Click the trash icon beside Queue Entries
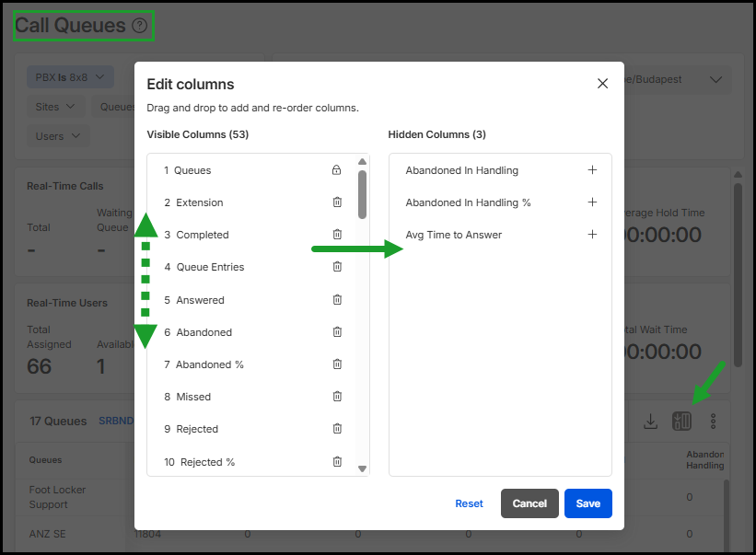 (337, 266)
